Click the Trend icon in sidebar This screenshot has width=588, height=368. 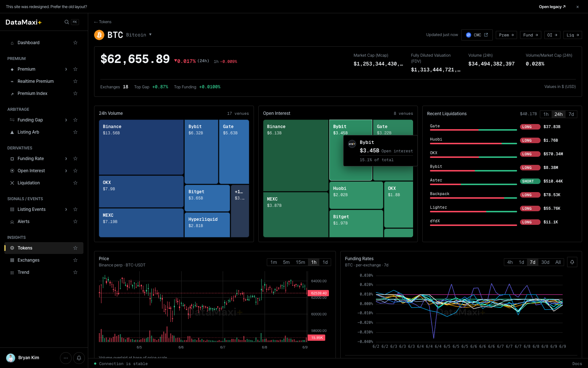tap(12, 272)
